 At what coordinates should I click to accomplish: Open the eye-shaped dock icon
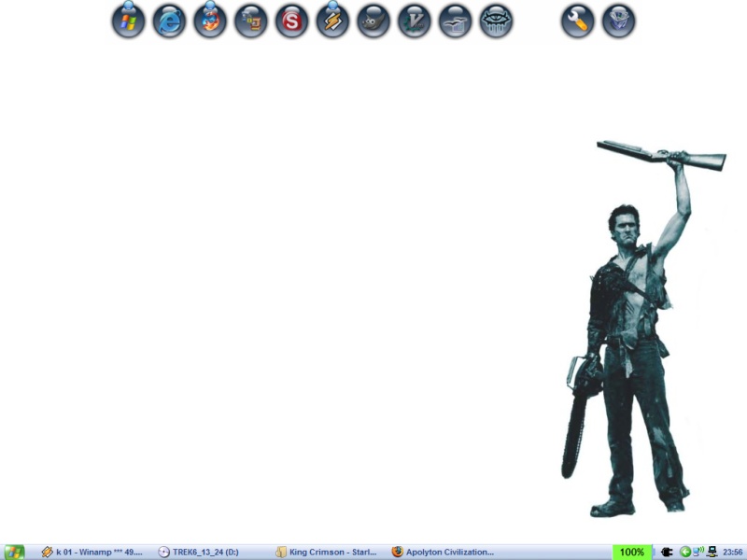[496, 21]
